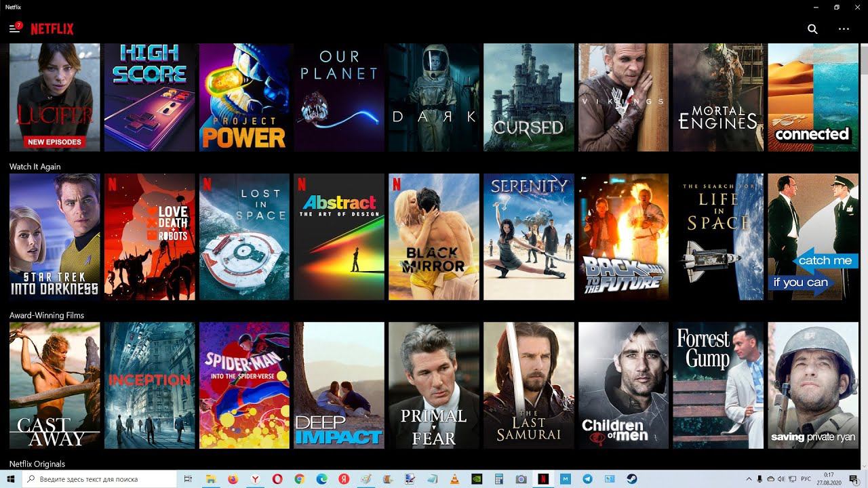Open the three-dots more options menu

[x=844, y=29]
